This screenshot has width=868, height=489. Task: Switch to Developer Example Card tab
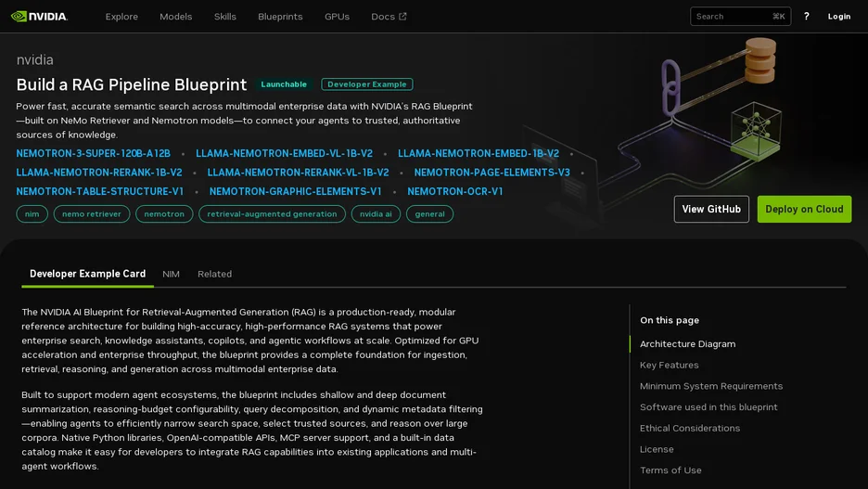pos(87,274)
